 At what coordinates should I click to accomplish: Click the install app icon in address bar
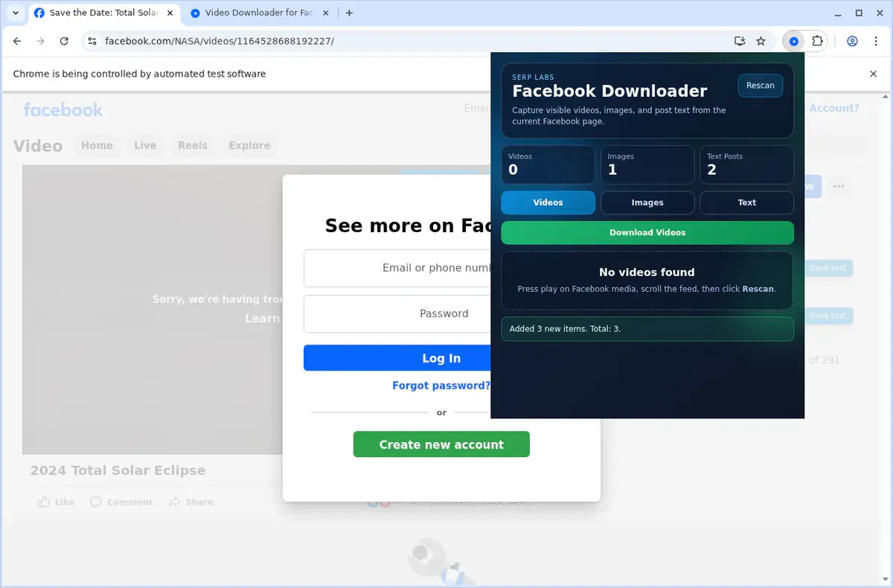[x=740, y=42]
